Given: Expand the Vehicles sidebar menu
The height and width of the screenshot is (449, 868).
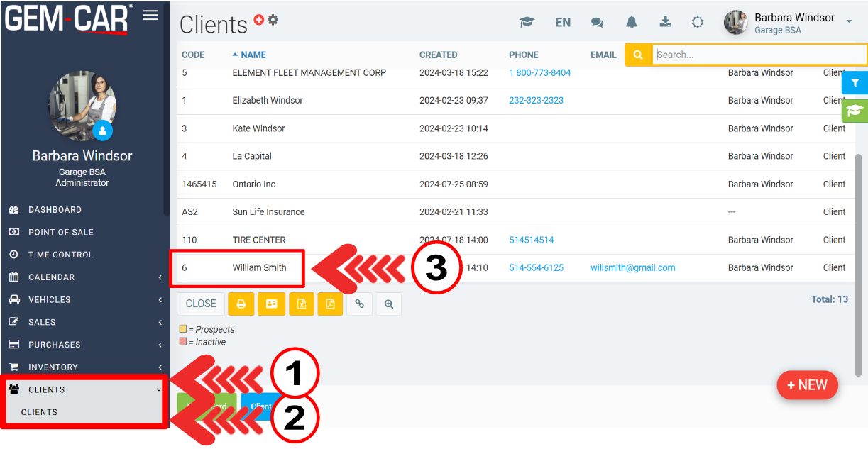Looking at the screenshot, I should (x=85, y=299).
